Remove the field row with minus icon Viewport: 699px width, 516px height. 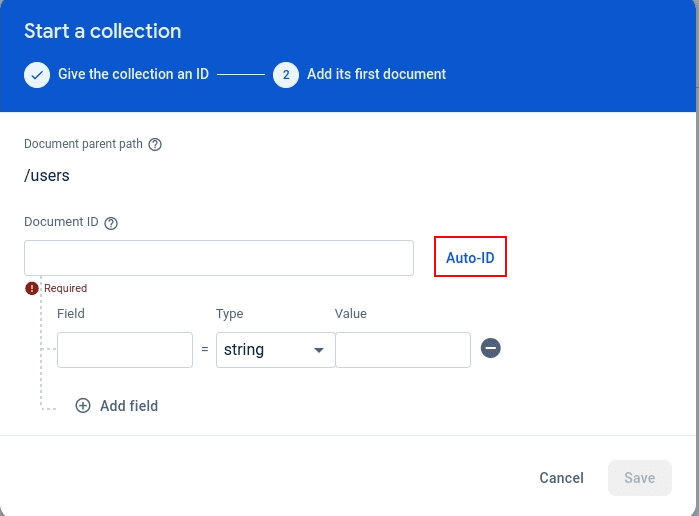[490, 348]
